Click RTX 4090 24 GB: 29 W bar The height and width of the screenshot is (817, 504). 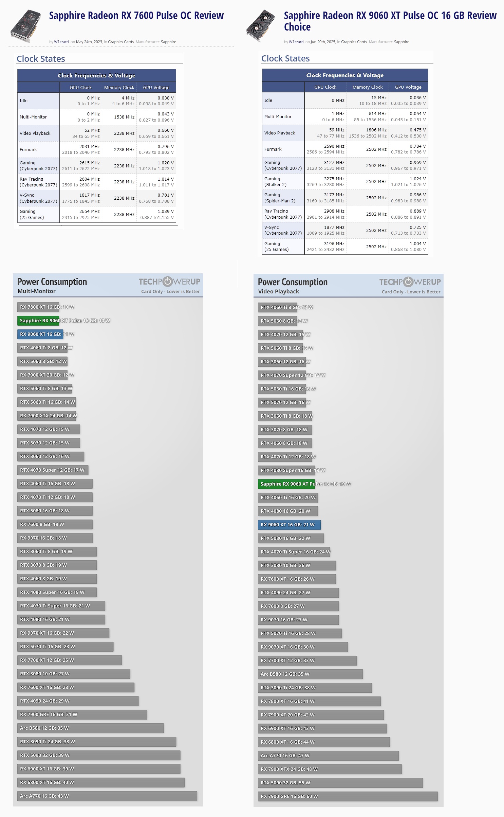click(78, 701)
